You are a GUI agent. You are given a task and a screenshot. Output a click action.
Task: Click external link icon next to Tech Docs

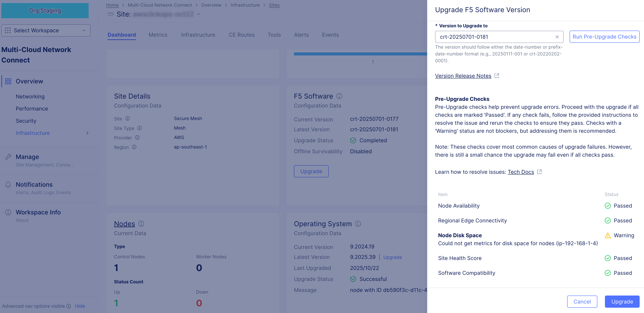pyautogui.click(x=539, y=172)
